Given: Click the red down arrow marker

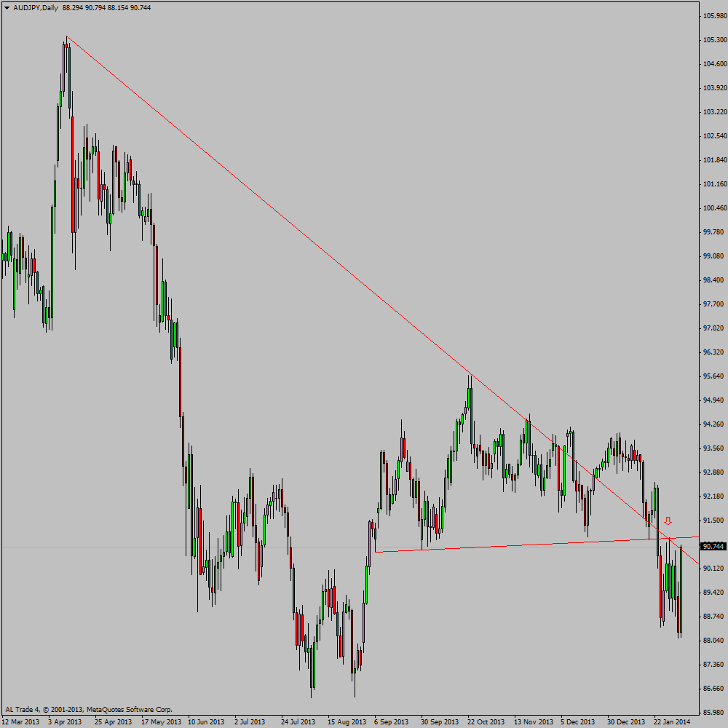Looking at the screenshot, I should (x=668, y=521).
